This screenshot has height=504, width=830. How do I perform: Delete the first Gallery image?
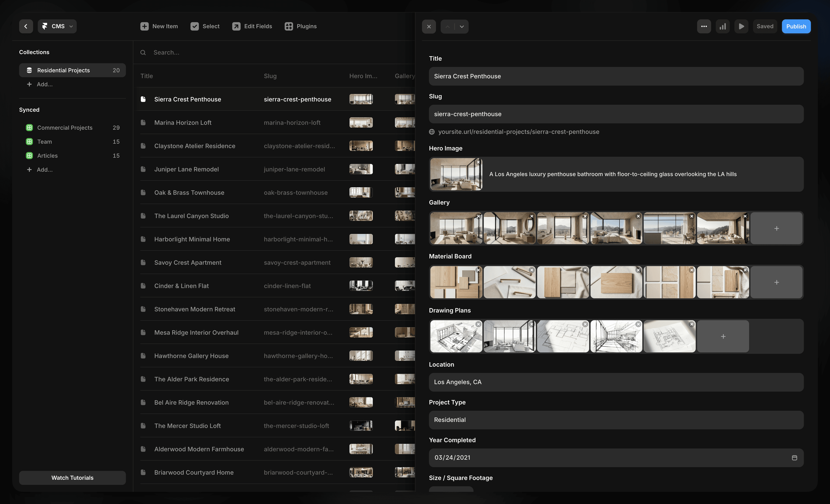pyautogui.click(x=478, y=216)
